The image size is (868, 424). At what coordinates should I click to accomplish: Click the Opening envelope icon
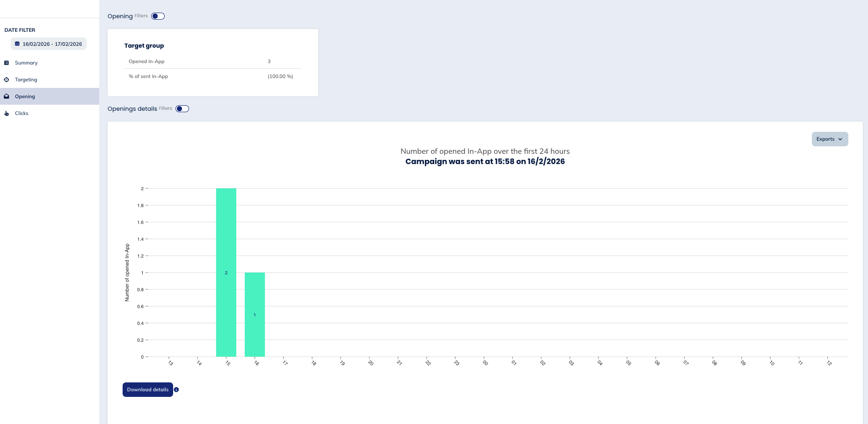[x=7, y=96]
